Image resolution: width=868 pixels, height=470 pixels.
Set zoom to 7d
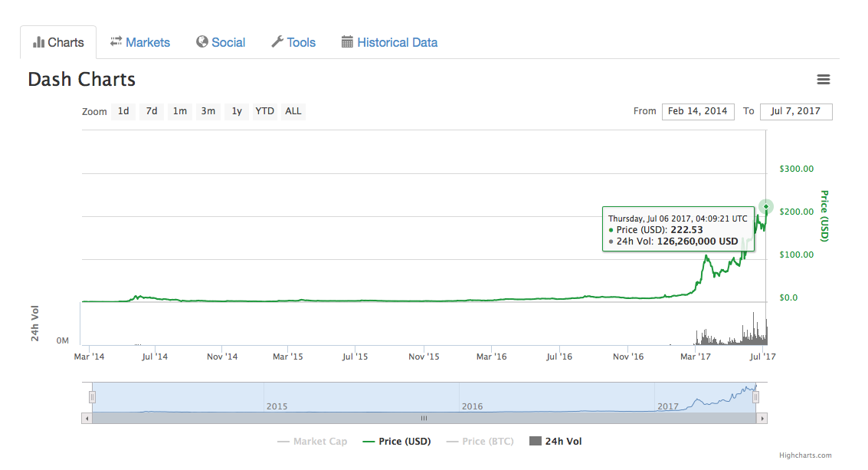pos(152,111)
